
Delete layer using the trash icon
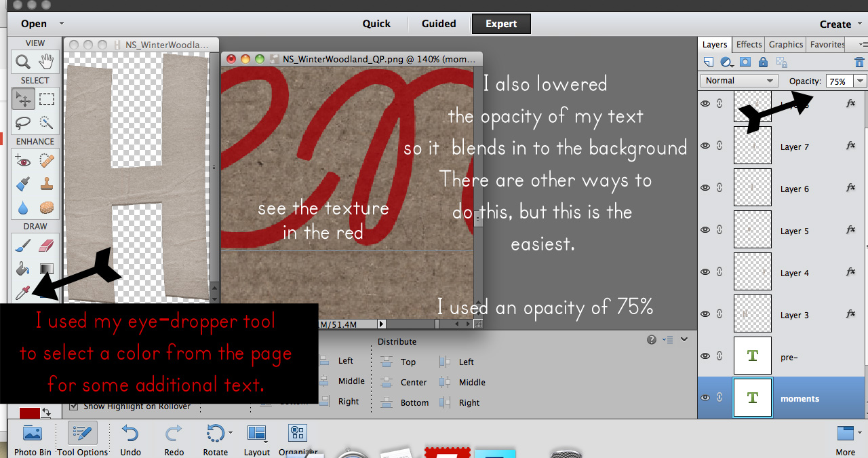point(859,62)
